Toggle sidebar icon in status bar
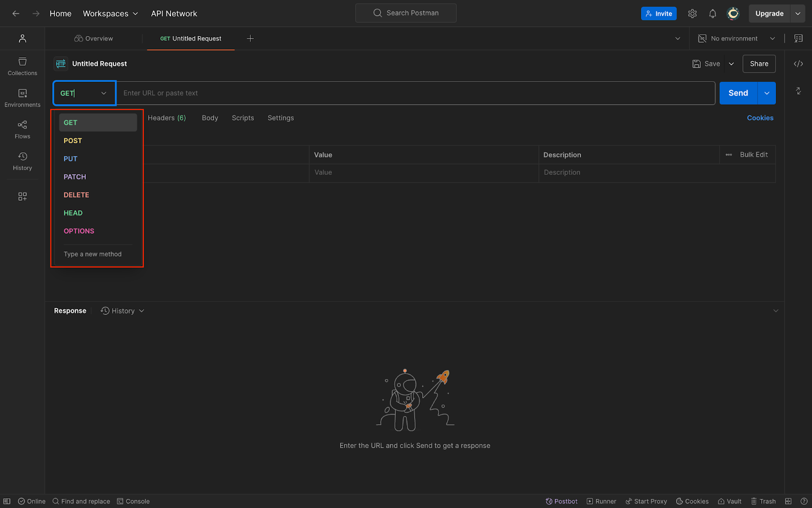812x508 pixels. point(7,501)
